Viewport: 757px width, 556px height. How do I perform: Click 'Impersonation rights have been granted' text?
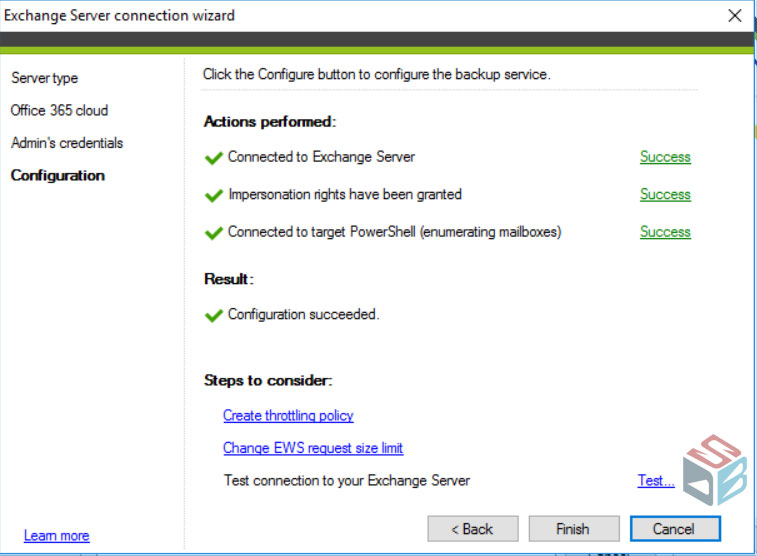click(345, 194)
